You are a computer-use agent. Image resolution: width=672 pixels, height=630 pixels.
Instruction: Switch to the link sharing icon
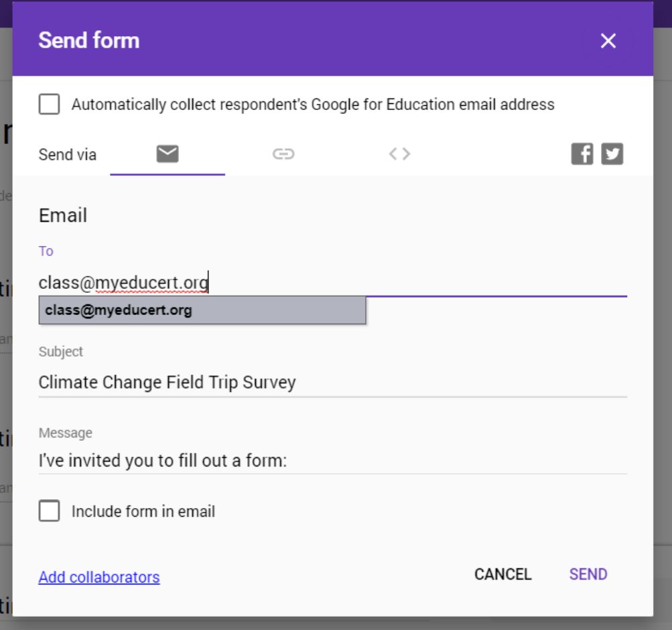(283, 154)
